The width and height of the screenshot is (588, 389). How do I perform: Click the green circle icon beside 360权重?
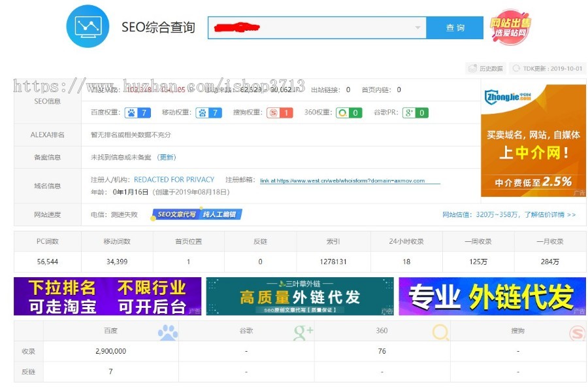[x=343, y=112]
